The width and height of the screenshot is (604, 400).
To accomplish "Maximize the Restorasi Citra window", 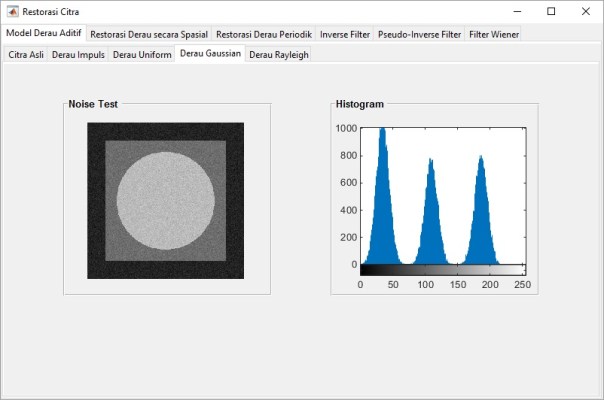I will 551,11.
